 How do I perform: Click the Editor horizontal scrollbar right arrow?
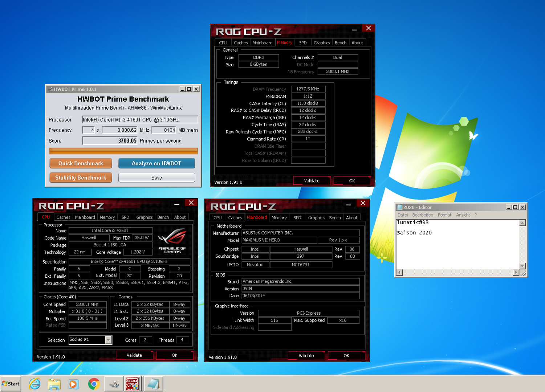coord(516,273)
